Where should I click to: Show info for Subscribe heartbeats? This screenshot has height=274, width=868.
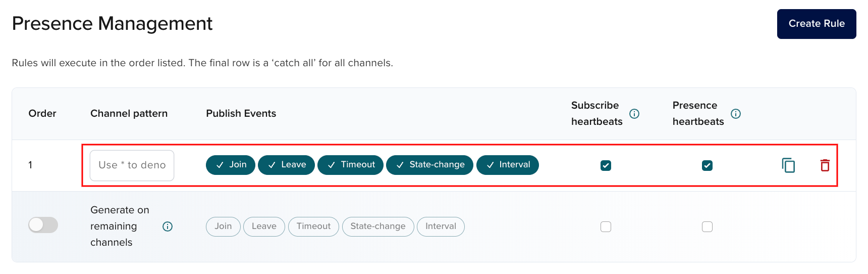(x=634, y=114)
